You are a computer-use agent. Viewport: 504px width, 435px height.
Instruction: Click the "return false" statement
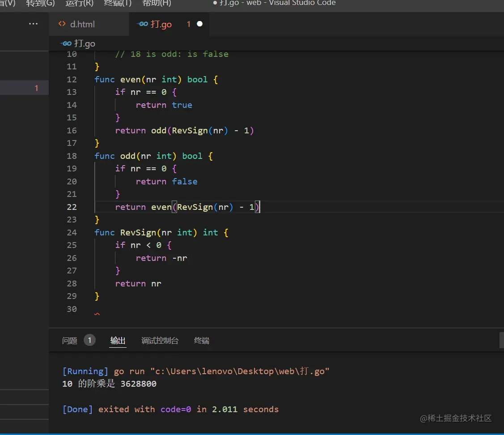166,181
